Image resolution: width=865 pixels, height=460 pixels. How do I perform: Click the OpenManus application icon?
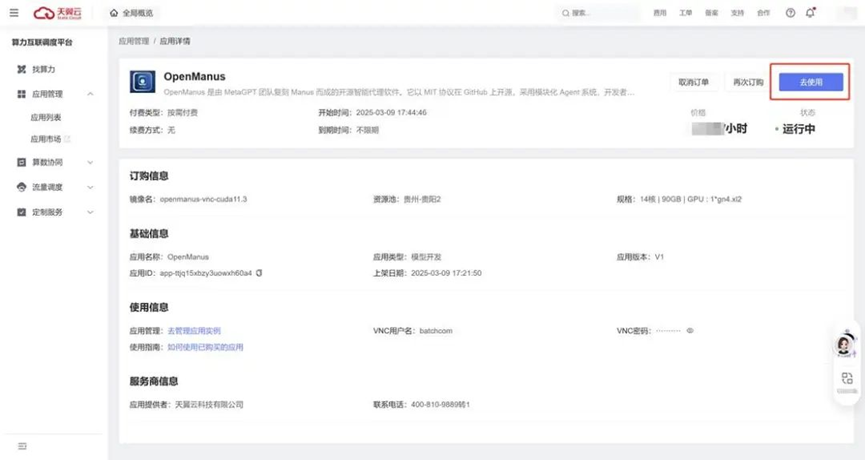[x=141, y=82]
